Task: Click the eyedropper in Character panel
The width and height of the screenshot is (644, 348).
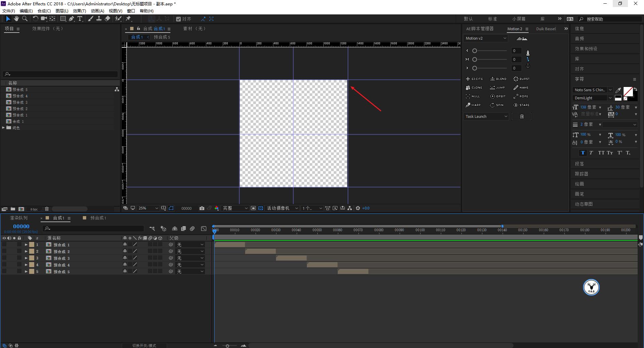Action: 618,90
